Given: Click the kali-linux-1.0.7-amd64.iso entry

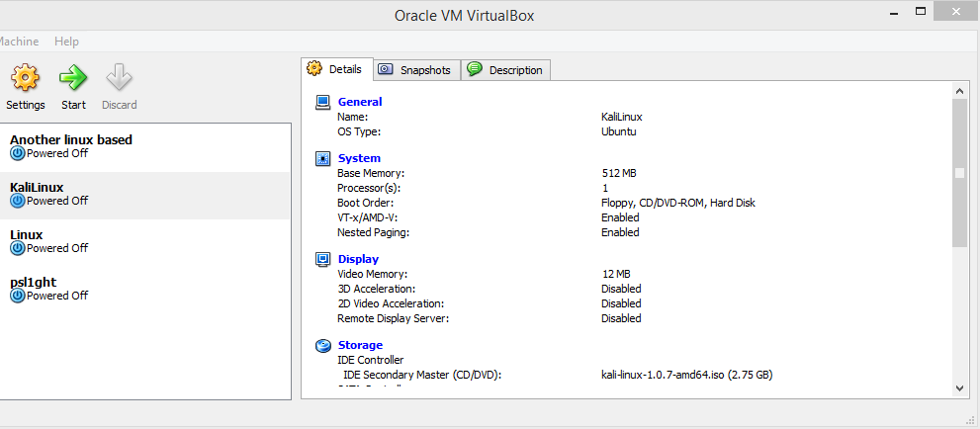Looking at the screenshot, I should 687,375.
